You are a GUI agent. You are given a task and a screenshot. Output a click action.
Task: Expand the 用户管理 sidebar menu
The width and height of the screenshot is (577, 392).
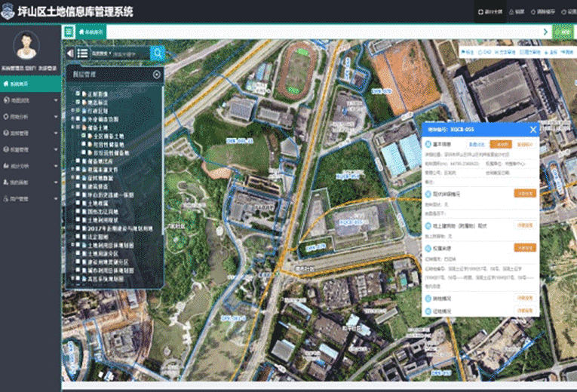pyautogui.click(x=30, y=199)
